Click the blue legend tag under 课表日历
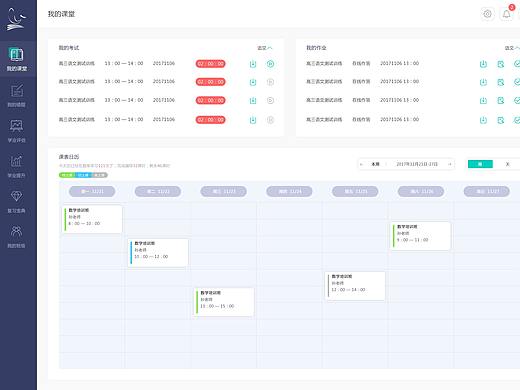Image resolution: width=520 pixels, height=390 pixels. click(83, 175)
